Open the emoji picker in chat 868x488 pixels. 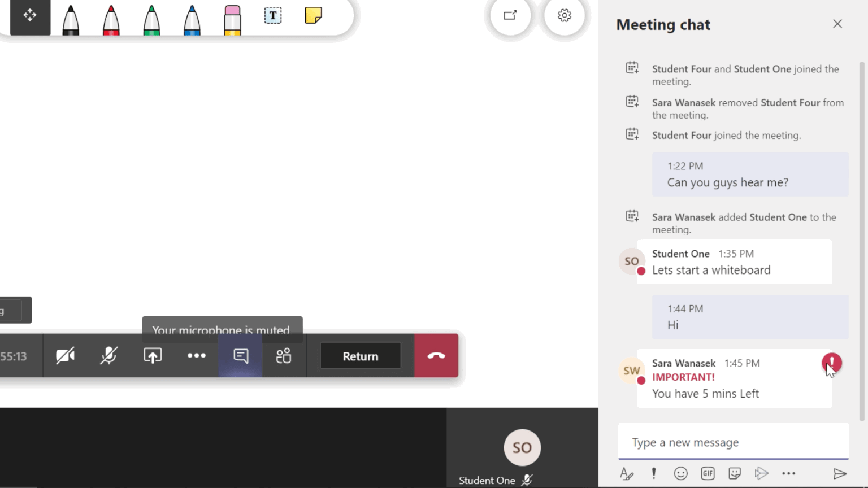point(680,473)
